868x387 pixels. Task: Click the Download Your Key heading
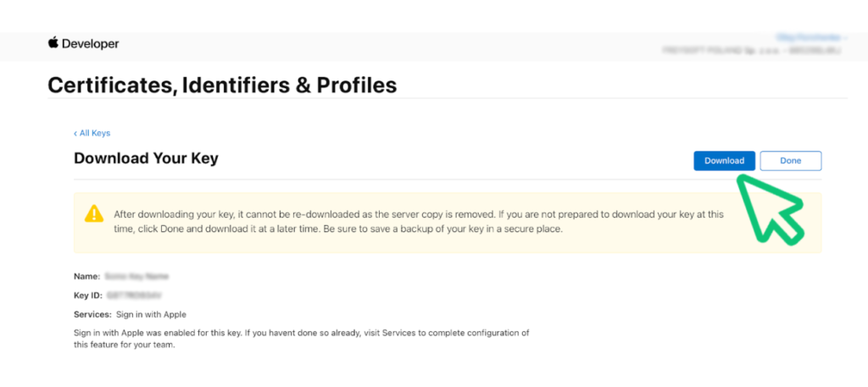(x=146, y=158)
